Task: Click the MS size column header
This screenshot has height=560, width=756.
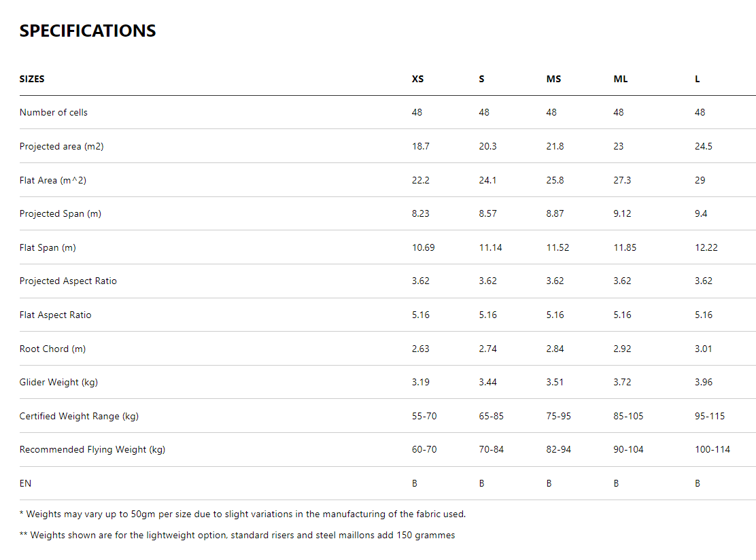Action: (553, 79)
